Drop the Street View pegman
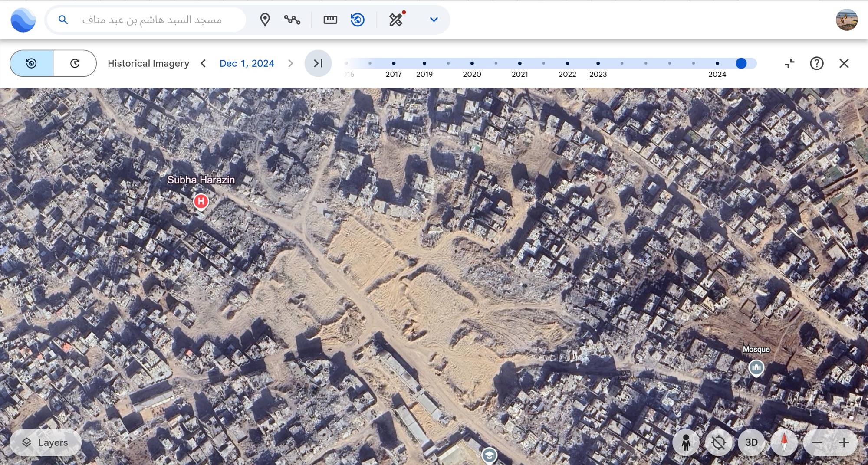Viewport: 868px width, 465px height. click(686, 442)
